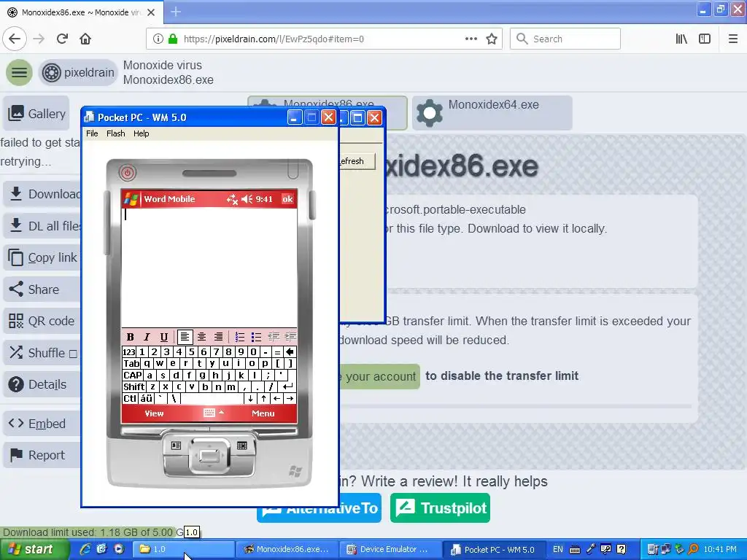This screenshot has height=560, width=747.
Task: Select right text alignment icon
Action: [218, 337]
